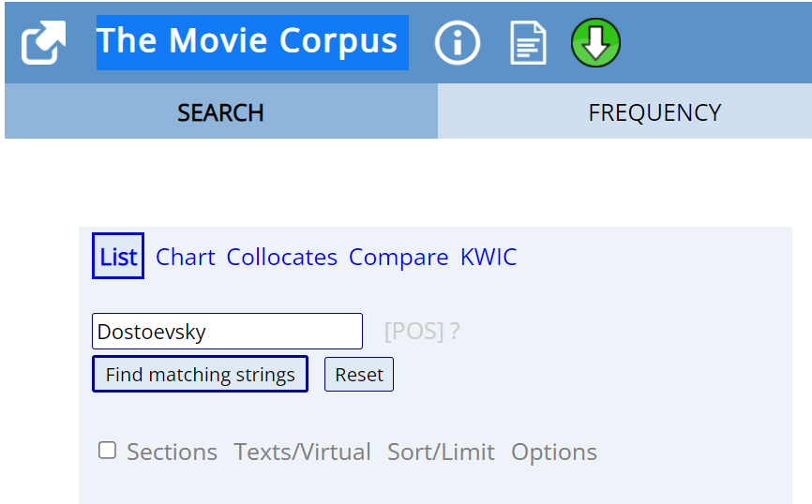
Task: Open the document page icon
Action: coord(528,43)
